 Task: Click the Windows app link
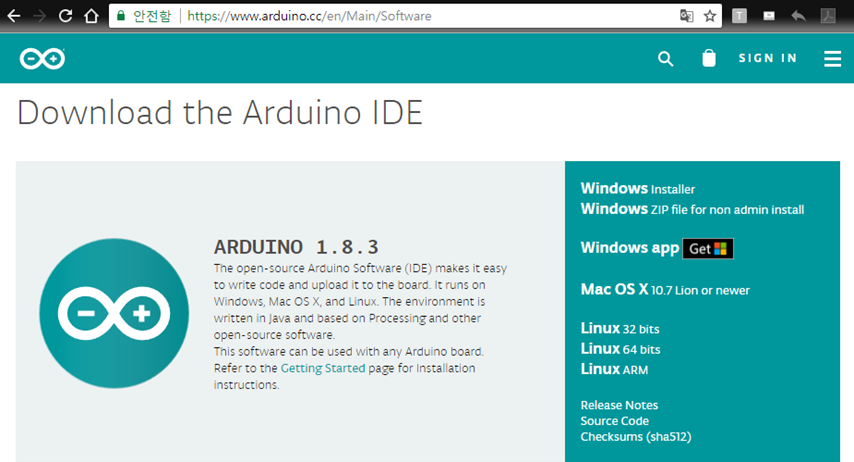pyautogui.click(x=630, y=248)
